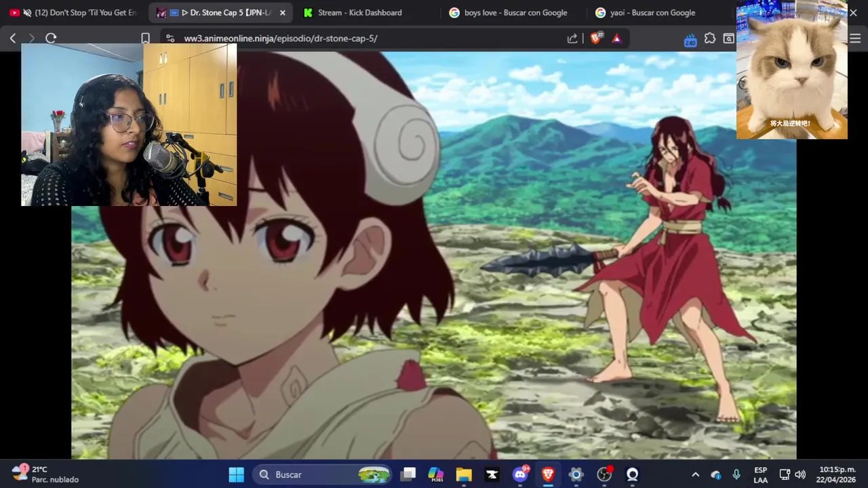The height and width of the screenshot is (488, 868).
Task: Click the cat video overlay thumbnail
Action: point(792,70)
